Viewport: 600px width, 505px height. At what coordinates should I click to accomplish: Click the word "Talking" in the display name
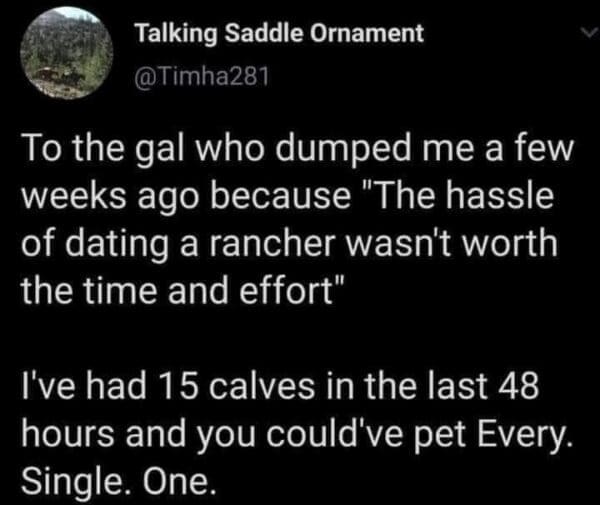[x=171, y=33]
